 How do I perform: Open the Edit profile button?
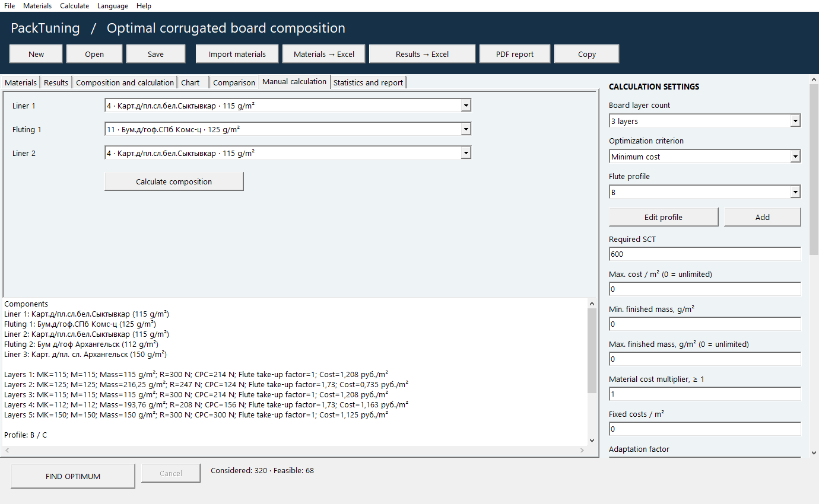664,217
